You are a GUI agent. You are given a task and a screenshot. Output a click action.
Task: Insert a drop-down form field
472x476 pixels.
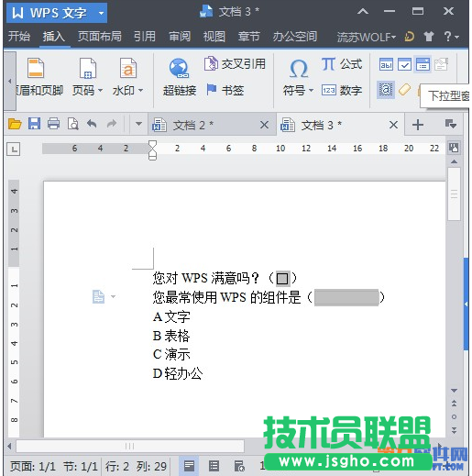click(x=423, y=64)
